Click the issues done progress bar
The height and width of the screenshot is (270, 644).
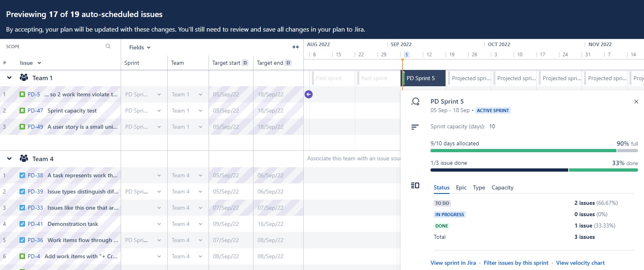[x=534, y=170]
